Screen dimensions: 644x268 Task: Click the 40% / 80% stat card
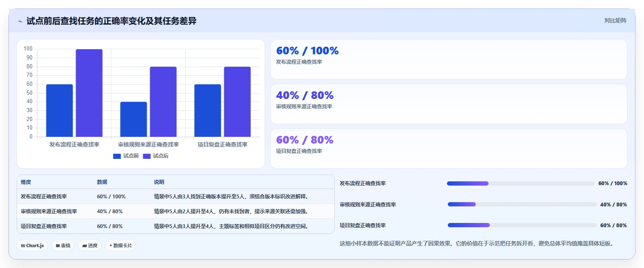(449, 104)
